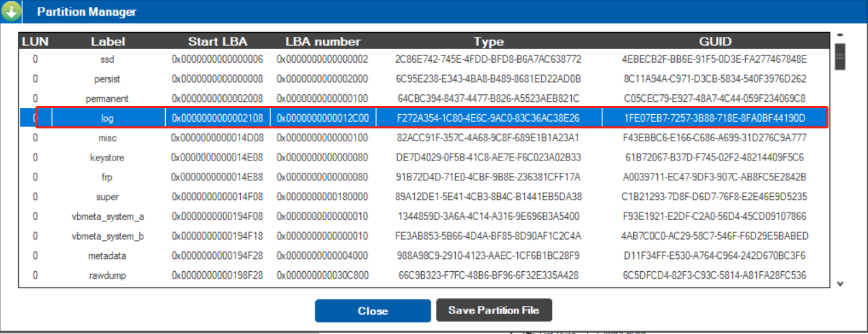The height and width of the screenshot is (334, 868).
Task: Click Type F272A354-1C80-4E6C-9AC0-83C36AC38E26
Action: click(489, 119)
